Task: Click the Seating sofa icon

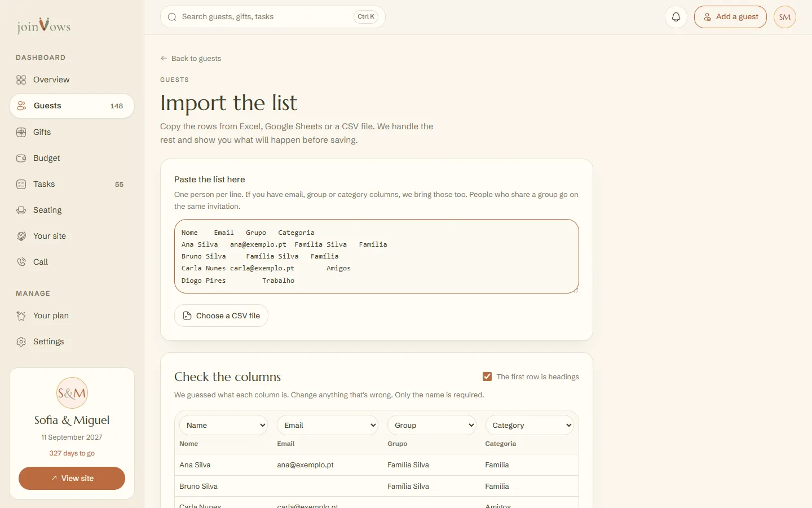Action: coord(21,210)
